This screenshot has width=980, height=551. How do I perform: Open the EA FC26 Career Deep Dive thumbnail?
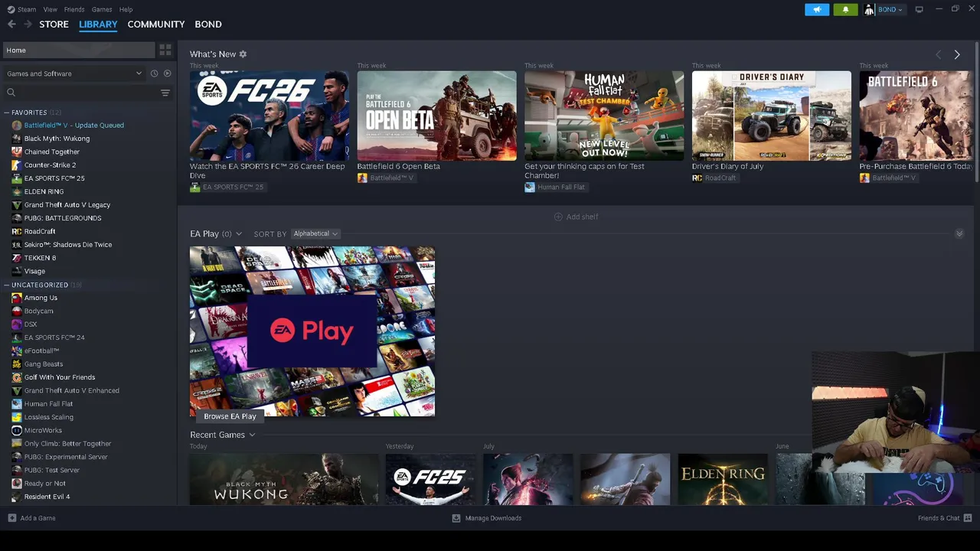(269, 116)
